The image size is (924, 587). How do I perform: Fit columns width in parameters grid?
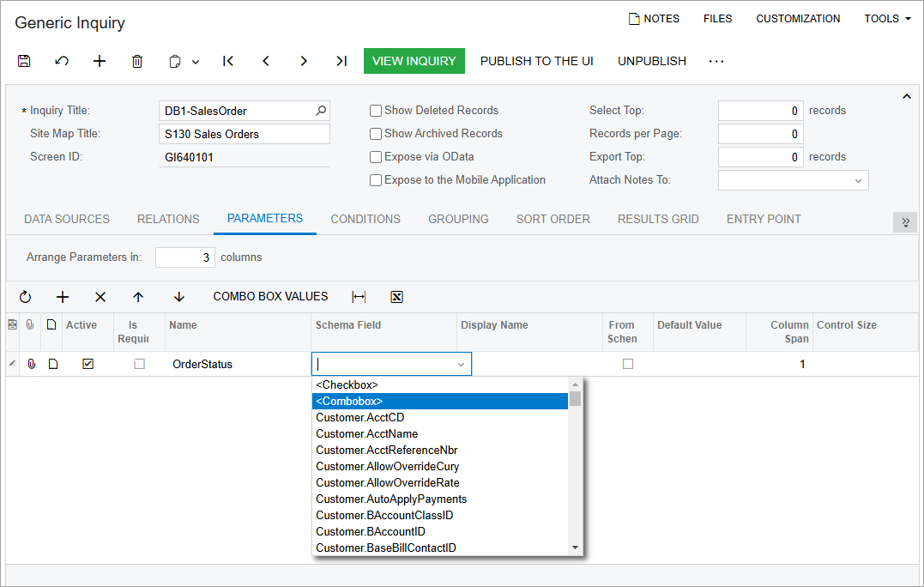[x=359, y=297]
